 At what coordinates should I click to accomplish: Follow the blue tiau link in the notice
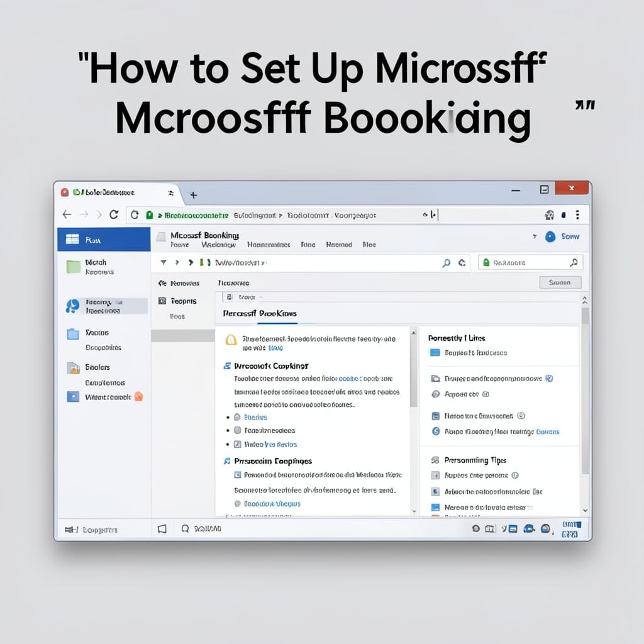(275, 348)
